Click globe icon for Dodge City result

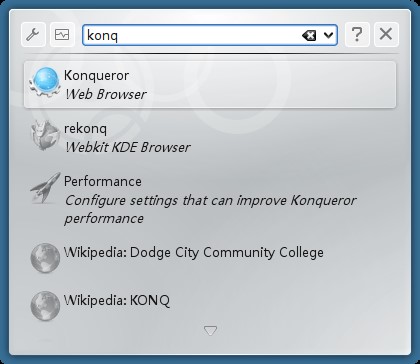pyautogui.click(x=45, y=258)
